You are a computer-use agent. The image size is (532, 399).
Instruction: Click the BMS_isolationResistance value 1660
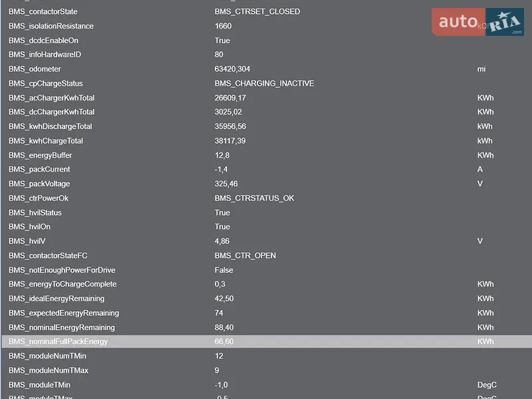223,26
